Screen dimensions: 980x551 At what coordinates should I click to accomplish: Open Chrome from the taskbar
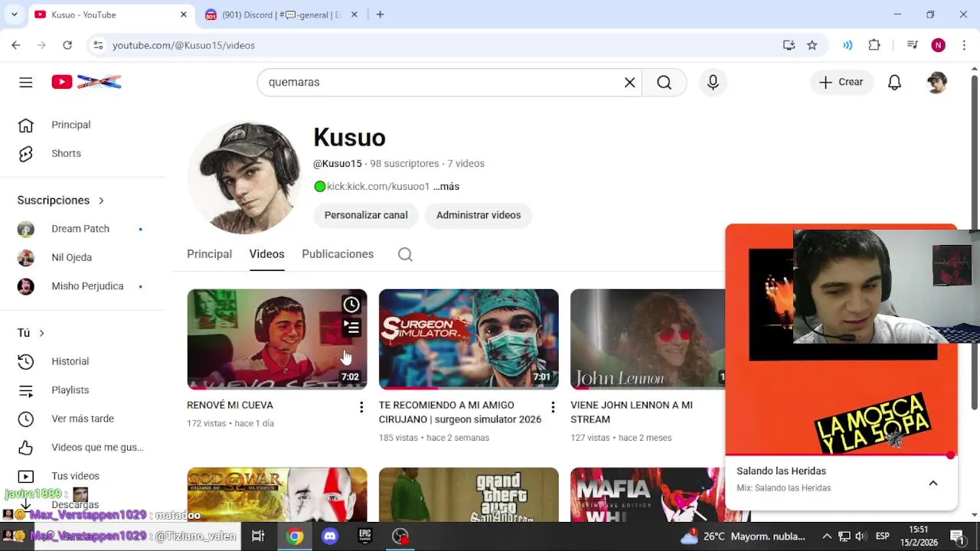click(x=295, y=536)
